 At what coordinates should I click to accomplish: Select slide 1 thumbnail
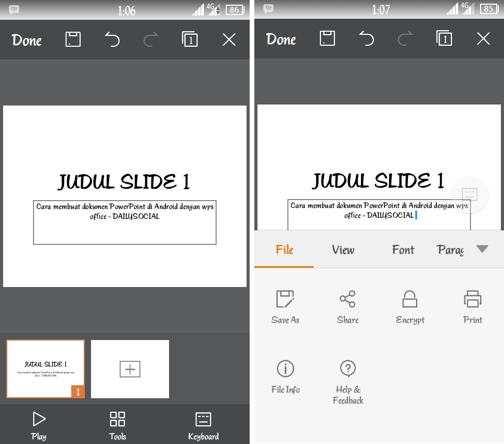[x=46, y=369]
